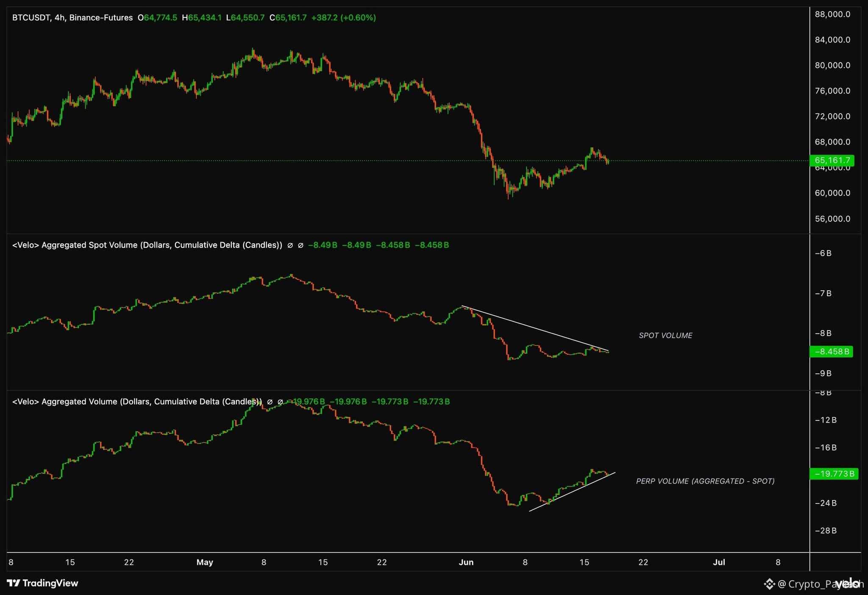Select the ascending trendline on perp volume
This screenshot has height=595, width=868.
click(572, 492)
